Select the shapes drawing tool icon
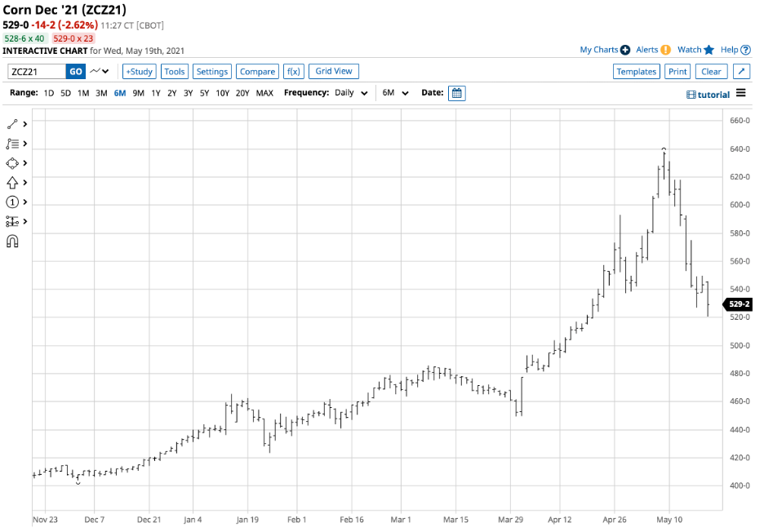 [12, 163]
